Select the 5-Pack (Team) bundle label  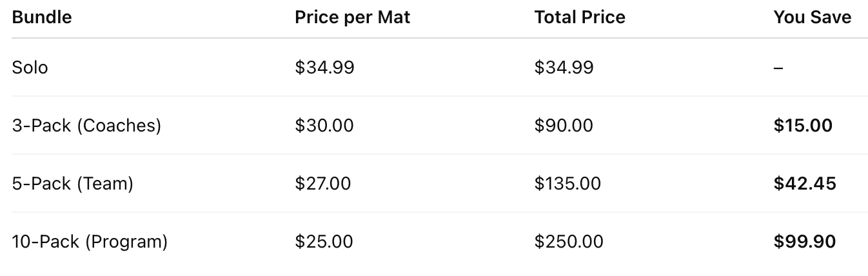(72, 183)
